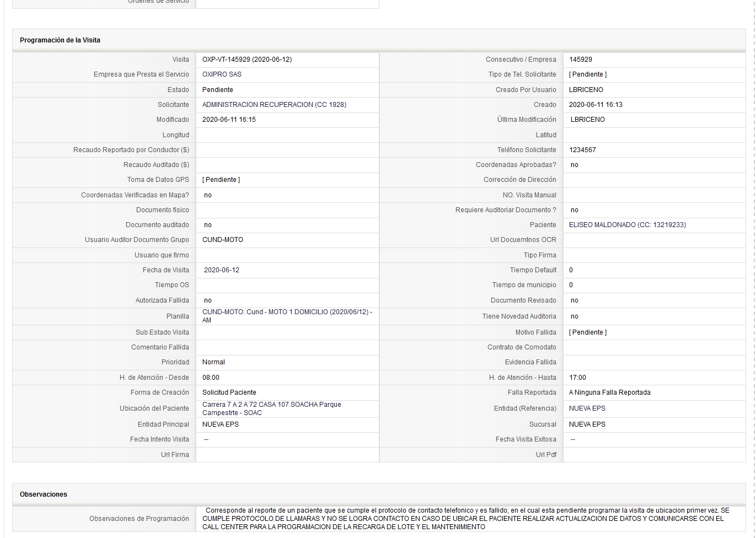The width and height of the screenshot is (756, 538).
Task: Click Tipo de Tel. Solicitante [Pendiente] value
Action: coord(588,74)
